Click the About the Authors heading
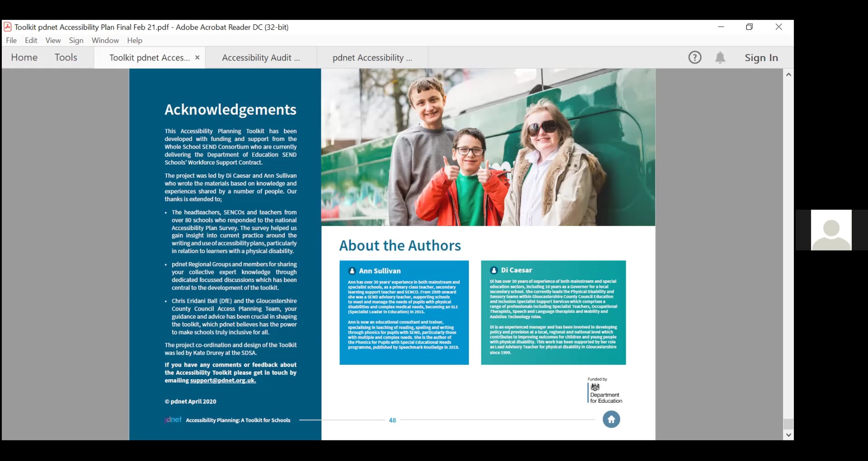Screen dimensions: 868x461 tap(400, 246)
